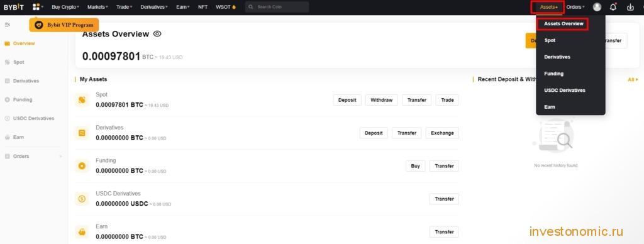The image size is (644, 244).
Task: Click Transfer in the Derivatives row
Action: [x=407, y=133]
